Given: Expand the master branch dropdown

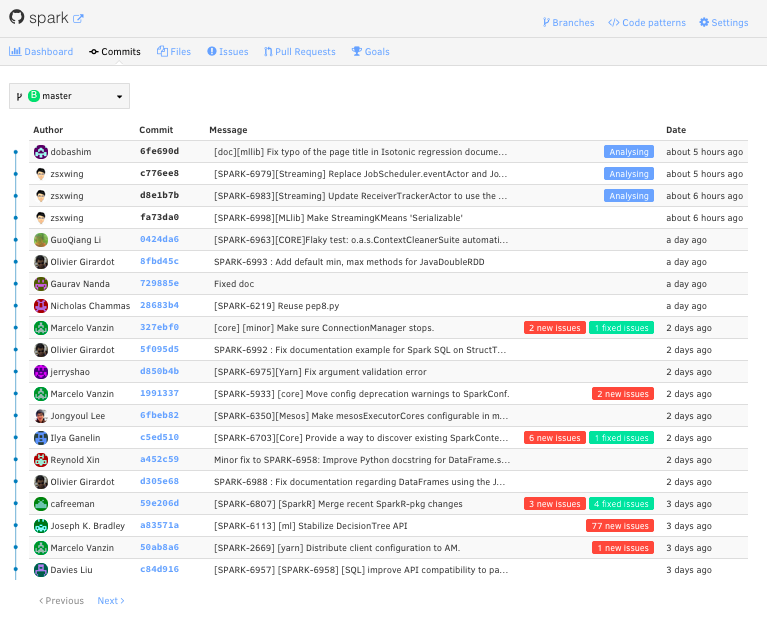Looking at the screenshot, I should coord(69,96).
